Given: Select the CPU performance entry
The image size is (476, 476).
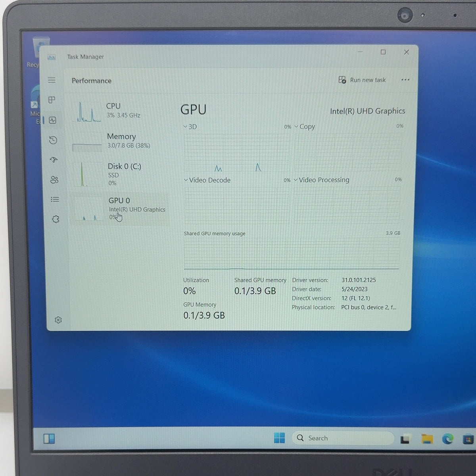Looking at the screenshot, I should click(119, 111).
